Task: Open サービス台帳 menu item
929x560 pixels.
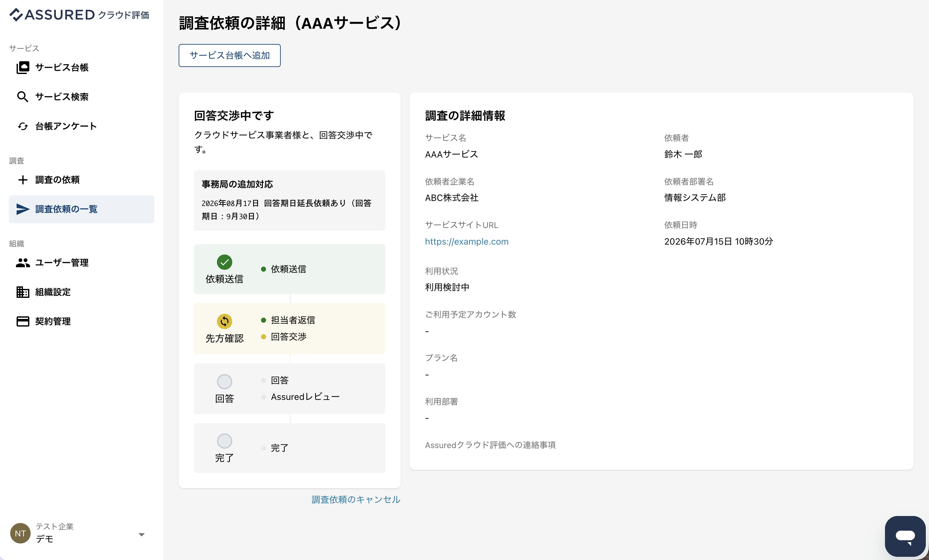Action: pyautogui.click(x=81, y=68)
